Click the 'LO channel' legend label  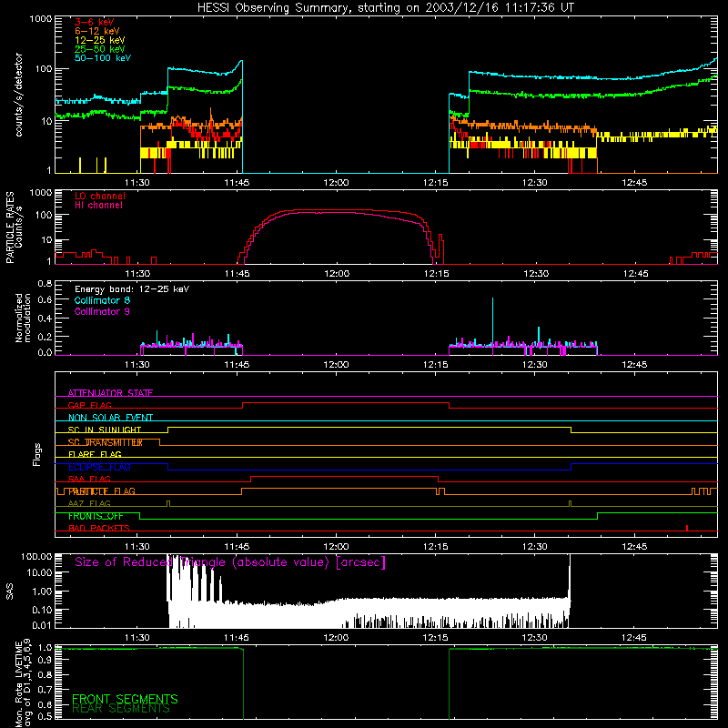(100, 196)
